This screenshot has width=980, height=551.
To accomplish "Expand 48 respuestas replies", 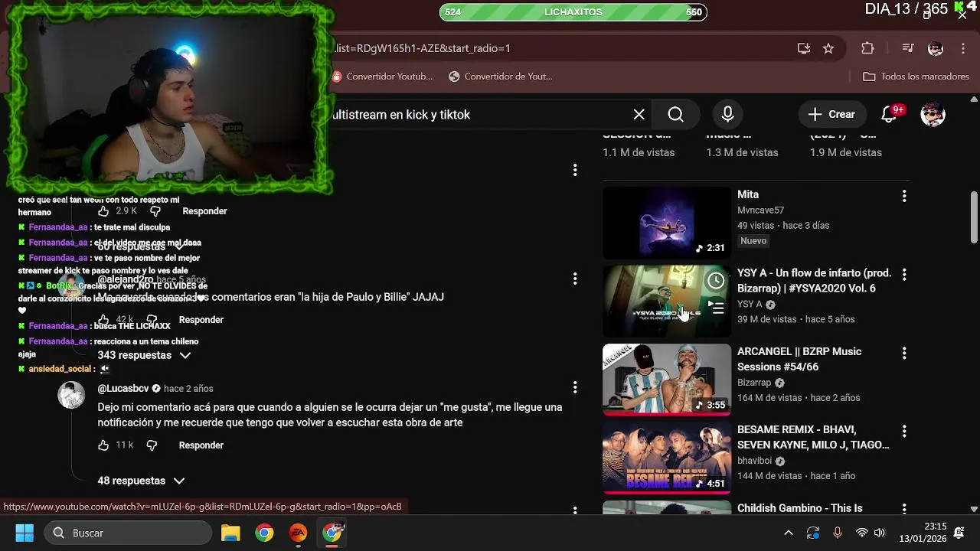I will 141,481.
